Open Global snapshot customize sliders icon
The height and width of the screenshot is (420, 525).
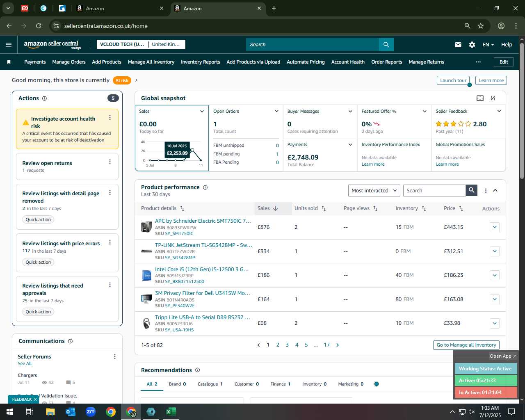click(x=493, y=98)
